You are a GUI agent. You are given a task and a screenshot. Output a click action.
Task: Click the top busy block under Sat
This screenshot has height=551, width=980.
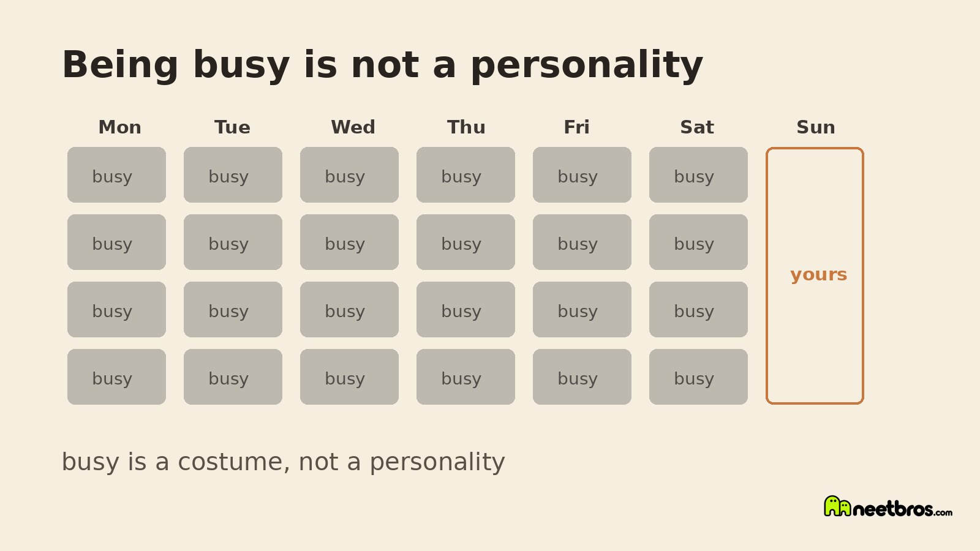(698, 174)
